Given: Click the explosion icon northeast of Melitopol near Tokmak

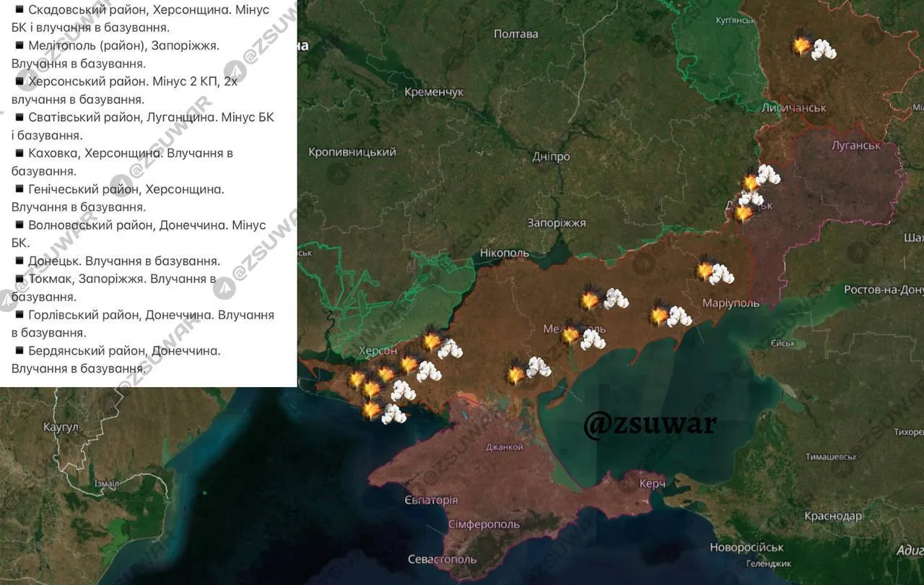Looking at the screenshot, I should [x=591, y=299].
